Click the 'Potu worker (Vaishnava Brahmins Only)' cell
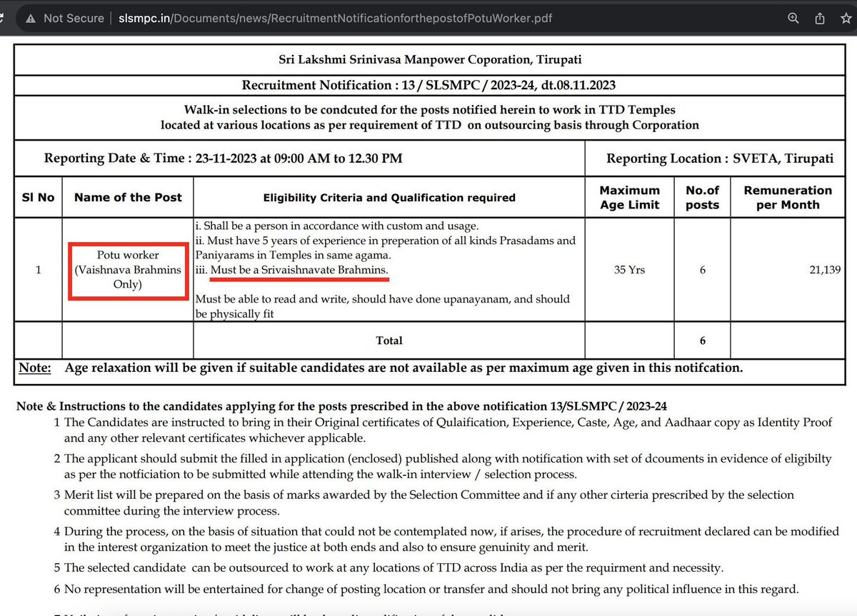Viewport: 857px width, 616px height. pyautogui.click(x=128, y=270)
